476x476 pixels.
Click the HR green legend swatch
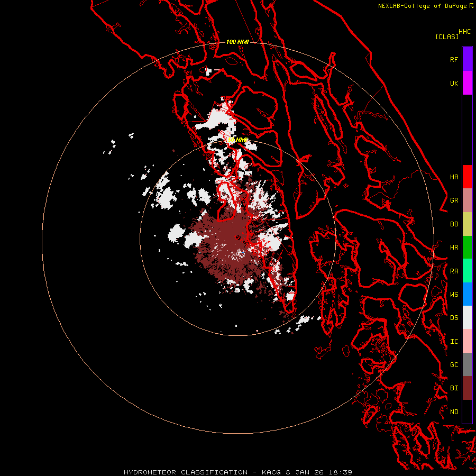click(x=467, y=248)
